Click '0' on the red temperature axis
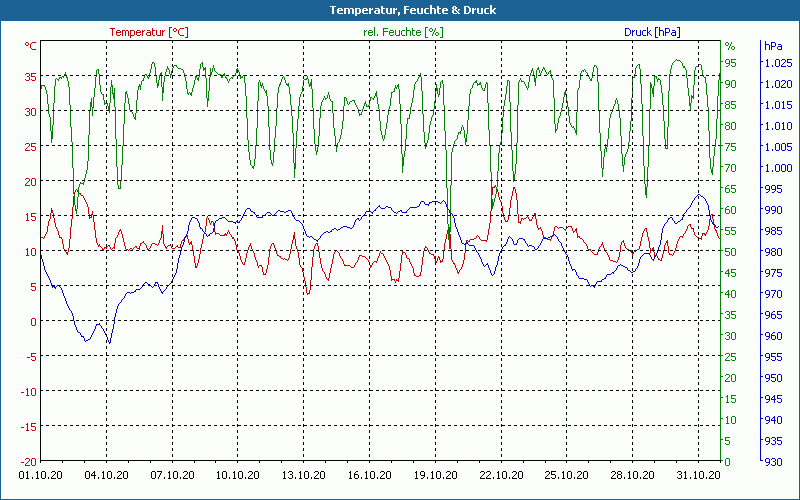This screenshot has height=500, width=800. pyautogui.click(x=34, y=322)
